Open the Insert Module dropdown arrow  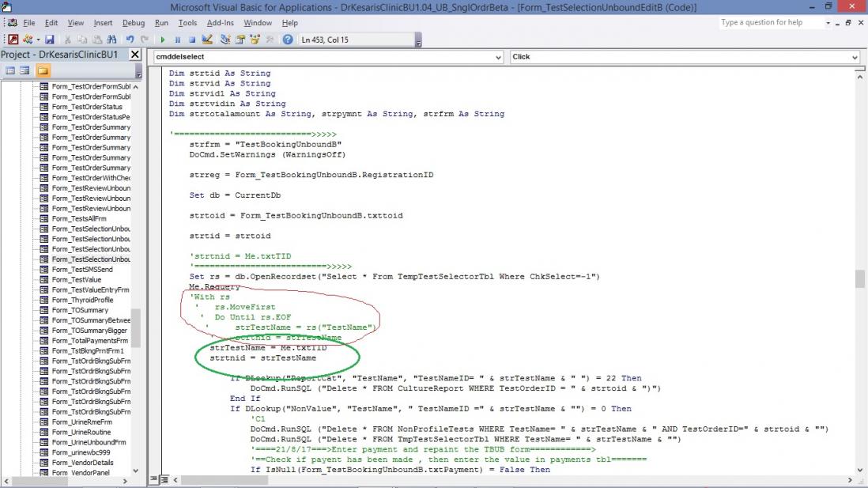tap(38, 40)
